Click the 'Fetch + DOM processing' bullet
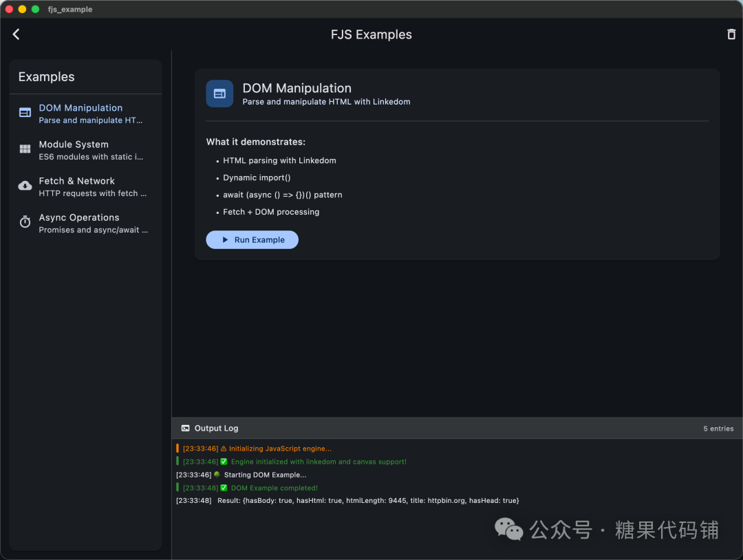Image resolution: width=743 pixels, height=560 pixels. click(271, 212)
